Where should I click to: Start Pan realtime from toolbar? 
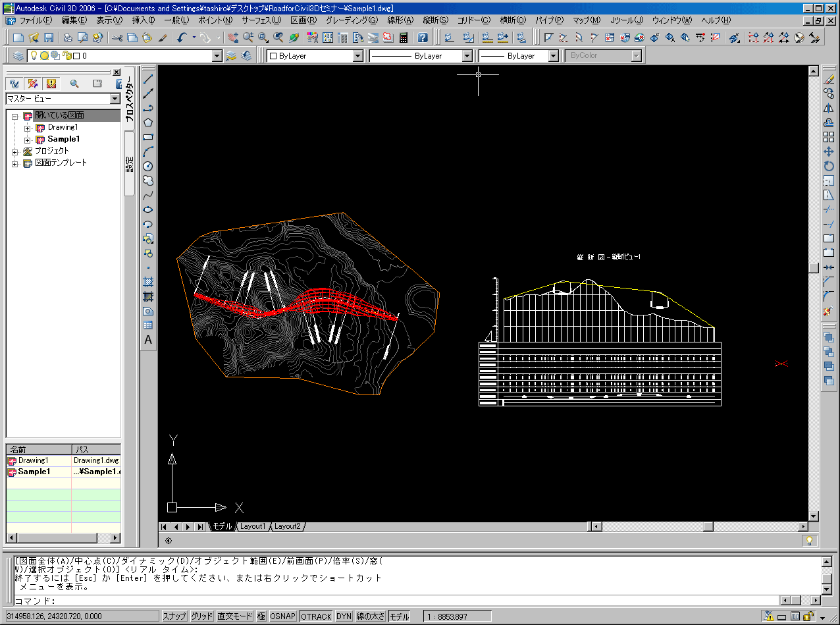pyautogui.click(x=232, y=38)
